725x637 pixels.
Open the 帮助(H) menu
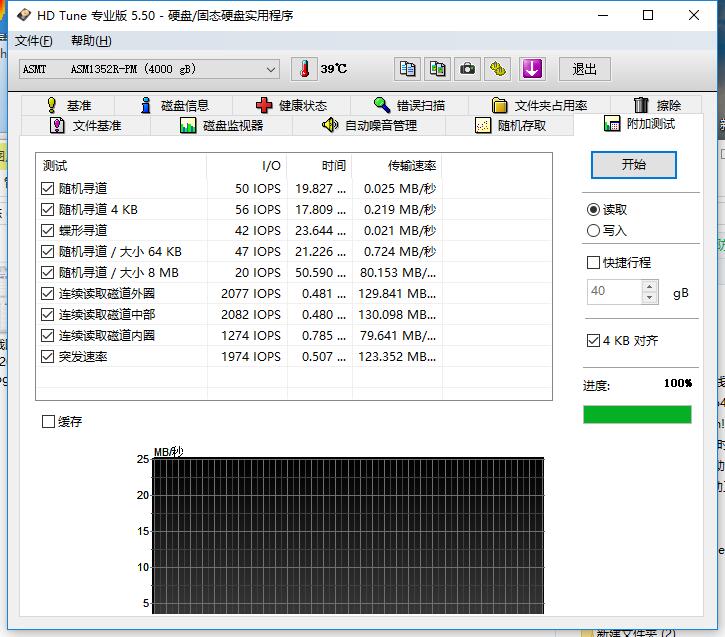pyautogui.click(x=91, y=41)
